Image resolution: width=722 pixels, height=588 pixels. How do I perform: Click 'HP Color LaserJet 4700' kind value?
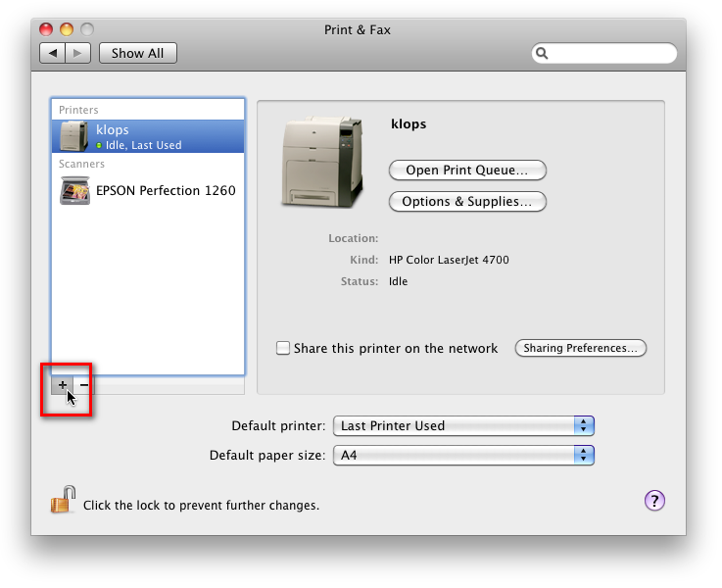point(449,260)
